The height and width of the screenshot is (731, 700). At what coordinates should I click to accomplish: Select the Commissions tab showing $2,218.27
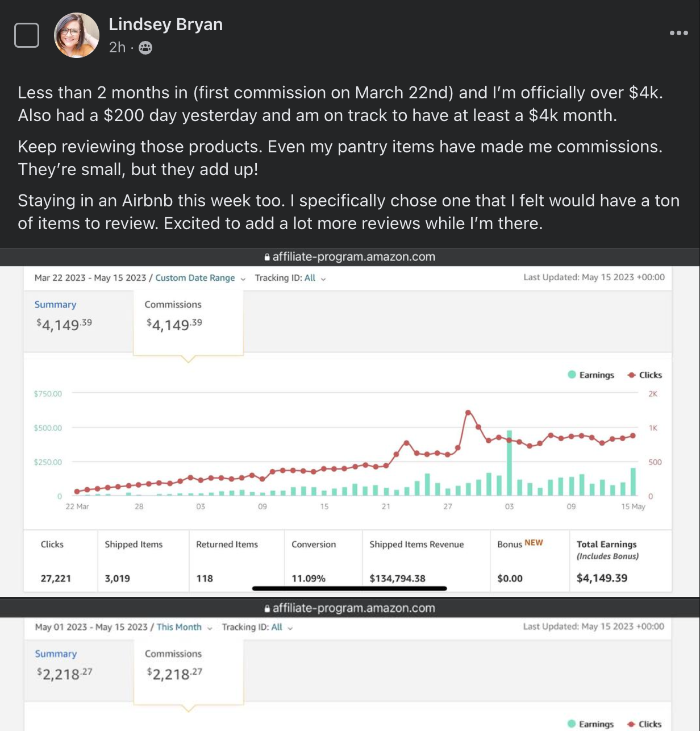(x=173, y=654)
